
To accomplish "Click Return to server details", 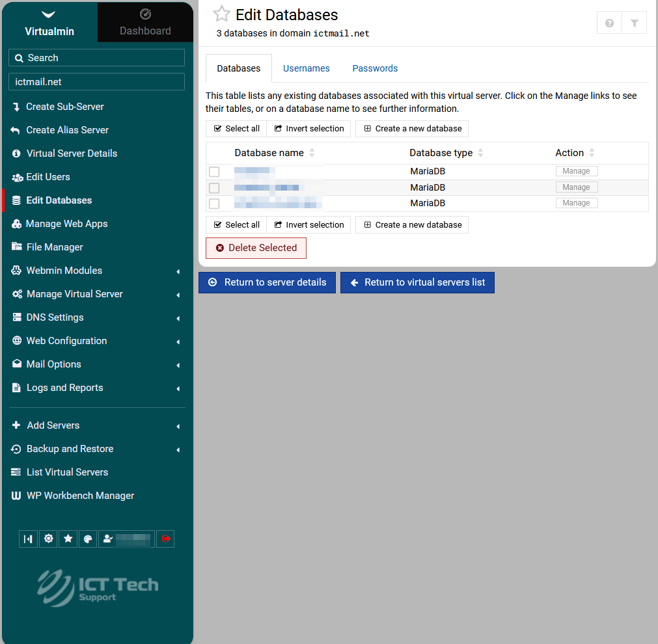I will tap(267, 282).
